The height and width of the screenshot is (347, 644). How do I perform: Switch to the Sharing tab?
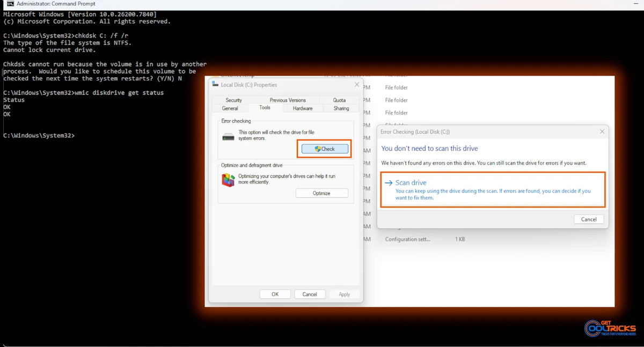[341, 108]
